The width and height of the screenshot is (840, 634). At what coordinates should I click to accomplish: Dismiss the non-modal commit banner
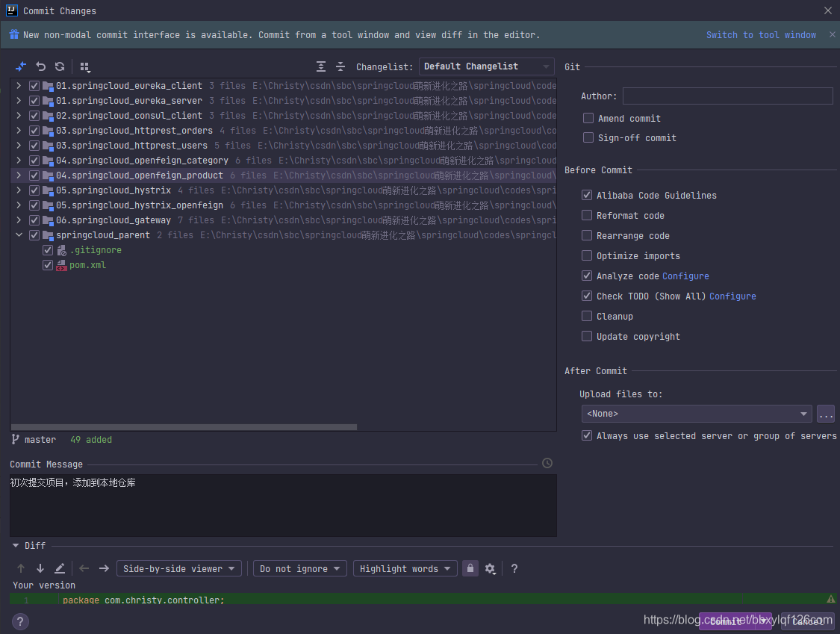(x=832, y=34)
